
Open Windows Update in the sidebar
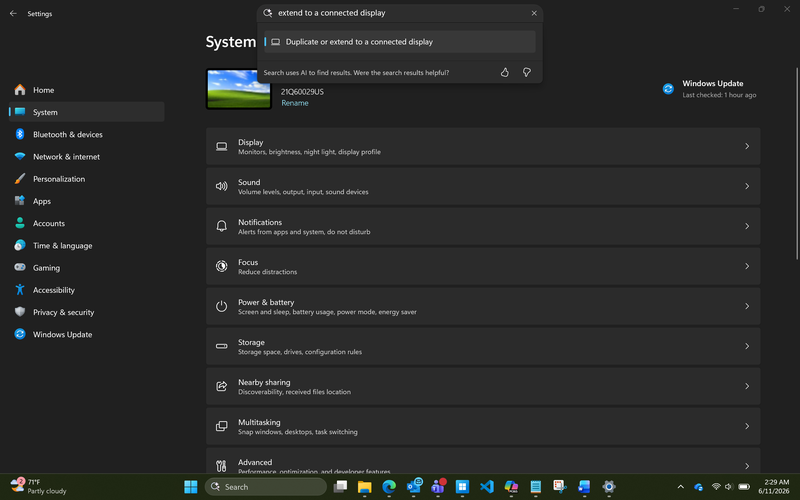pyautogui.click(x=87, y=334)
